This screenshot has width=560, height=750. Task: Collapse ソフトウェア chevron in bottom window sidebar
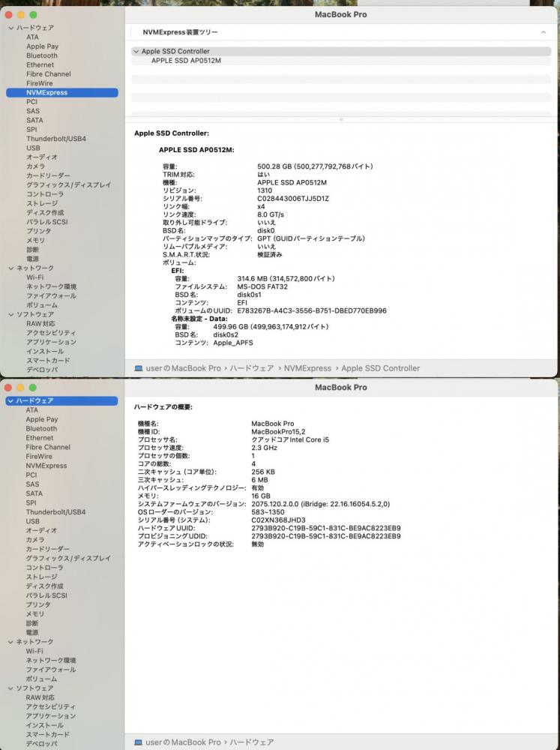(10, 688)
